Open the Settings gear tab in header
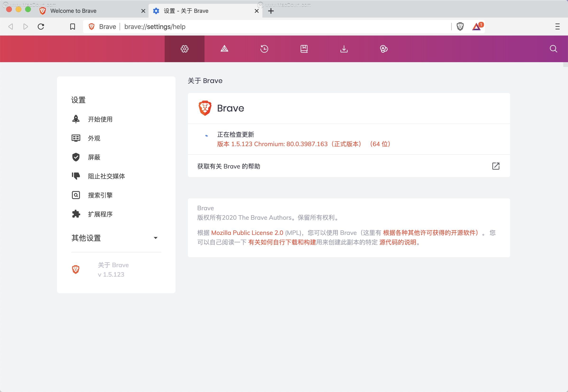 [x=184, y=49]
